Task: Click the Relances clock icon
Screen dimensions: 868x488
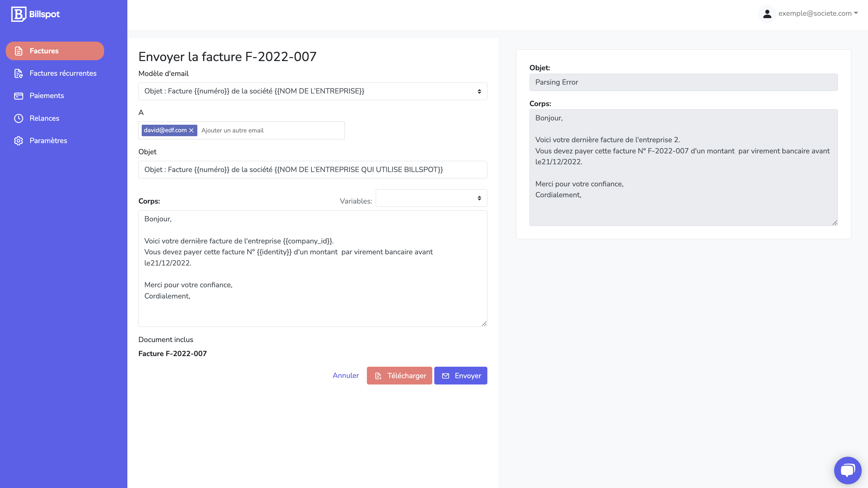Action: coord(19,118)
